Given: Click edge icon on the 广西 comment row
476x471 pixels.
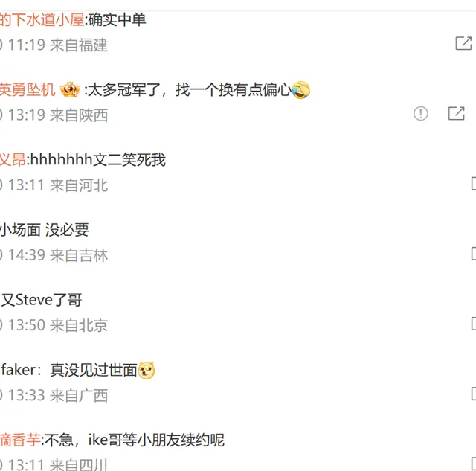Looking at the screenshot, I should pyautogui.click(x=474, y=394).
